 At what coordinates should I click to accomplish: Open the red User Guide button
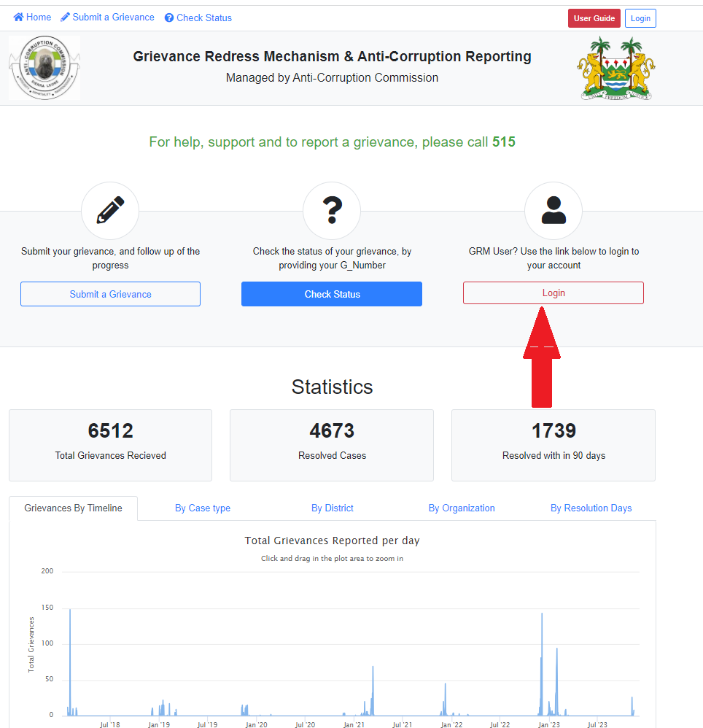pyautogui.click(x=594, y=18)
